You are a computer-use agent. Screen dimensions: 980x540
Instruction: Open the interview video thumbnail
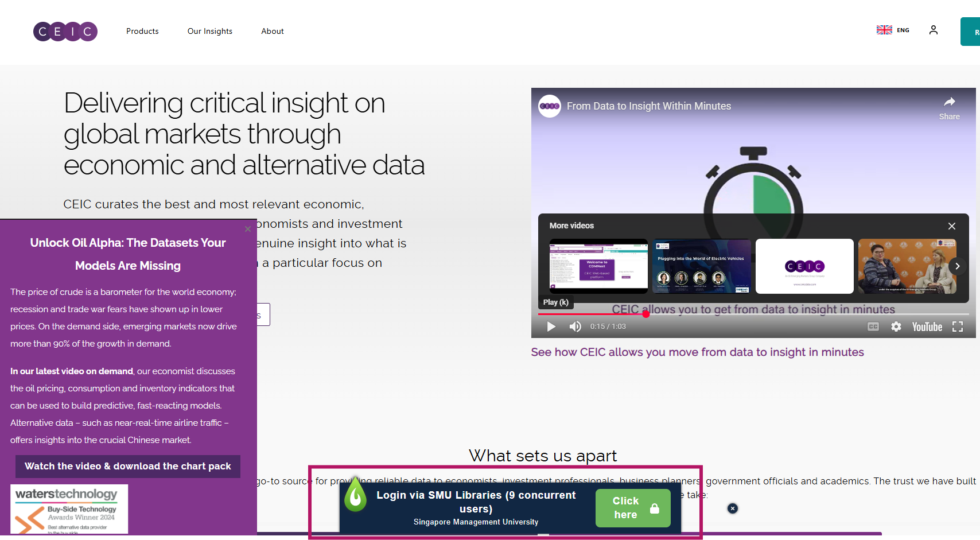[907, 266]
